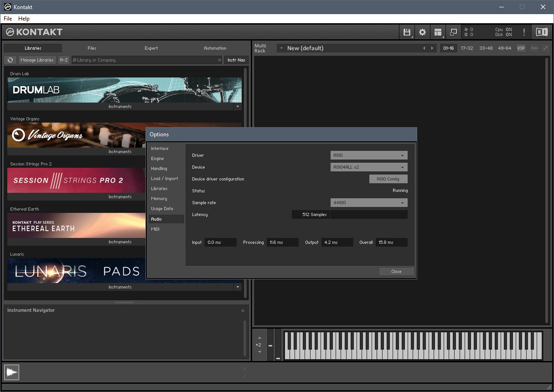Click the keyboard mod wheel strip
Screen dimensions: 554x392
(278, 345)
